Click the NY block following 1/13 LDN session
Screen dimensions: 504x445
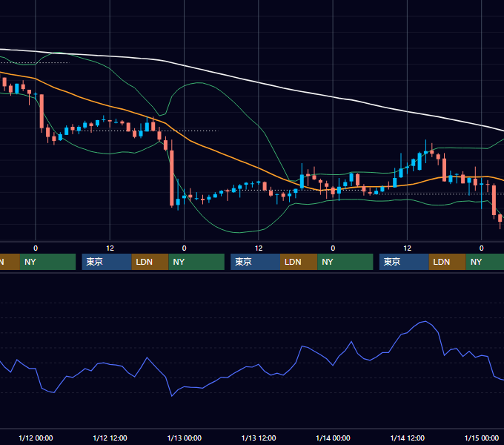click(x=345, y=262)
